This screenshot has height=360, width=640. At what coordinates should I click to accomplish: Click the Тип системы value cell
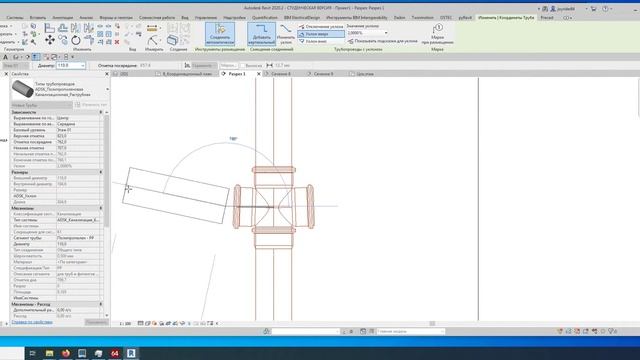[x=78, y=220]
